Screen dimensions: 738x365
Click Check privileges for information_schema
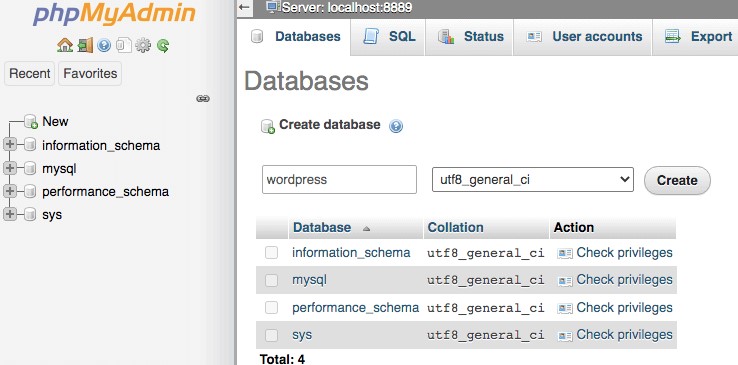[x=624, y=253]
